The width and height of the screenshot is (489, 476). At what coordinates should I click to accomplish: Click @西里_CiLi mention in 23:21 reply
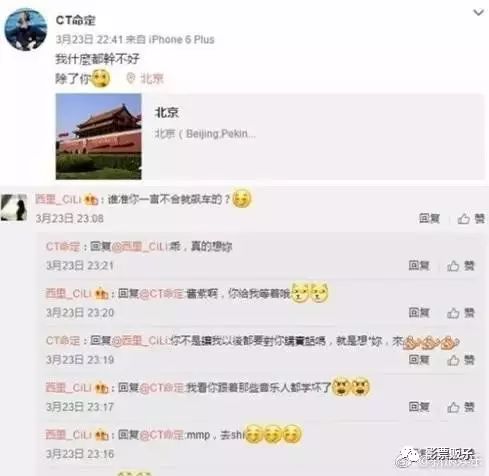point(141,247)
